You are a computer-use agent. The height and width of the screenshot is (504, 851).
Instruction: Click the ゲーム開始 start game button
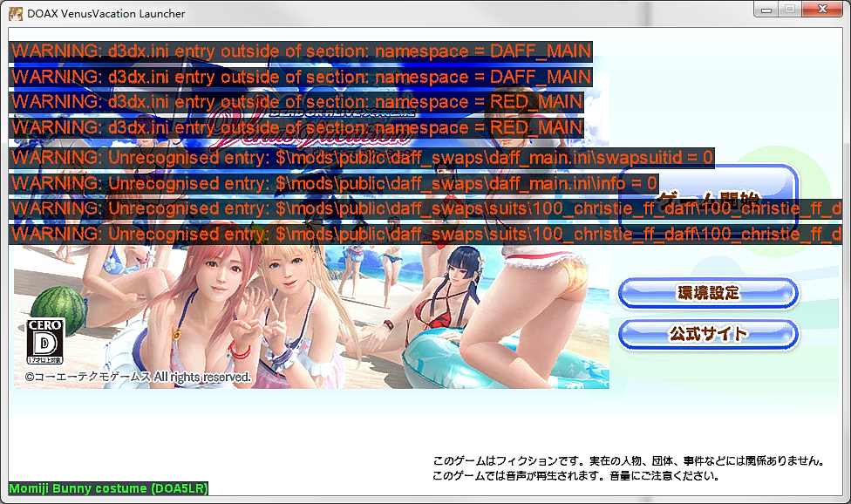click(708, 196)
